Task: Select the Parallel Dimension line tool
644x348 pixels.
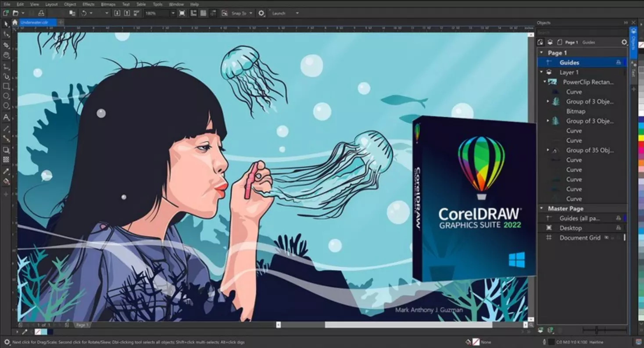Action: pyautogui.click(x=6, y=129)
